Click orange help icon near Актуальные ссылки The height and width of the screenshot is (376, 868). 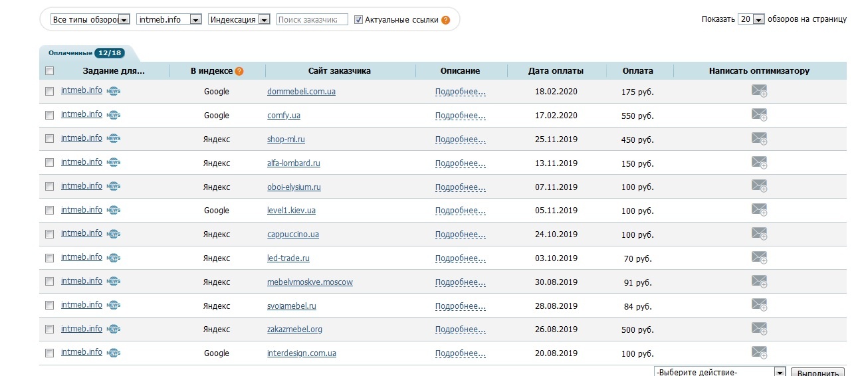tap(445, 20)
